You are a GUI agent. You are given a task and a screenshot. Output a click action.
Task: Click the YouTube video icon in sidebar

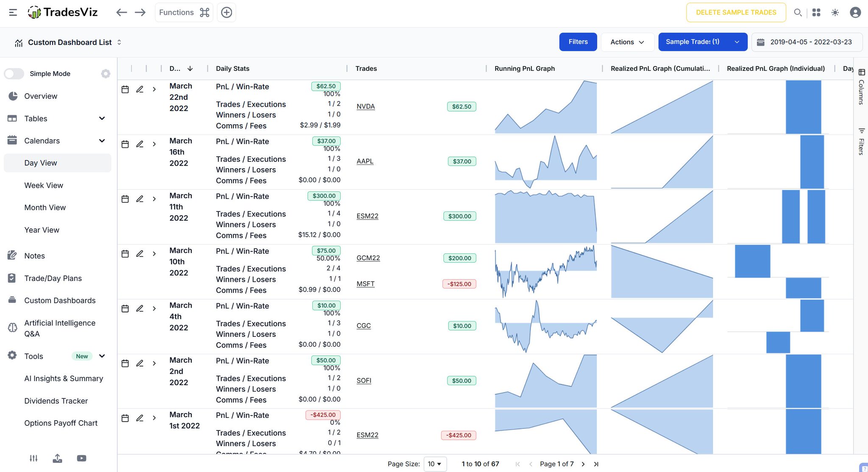(x=81, y=458)
